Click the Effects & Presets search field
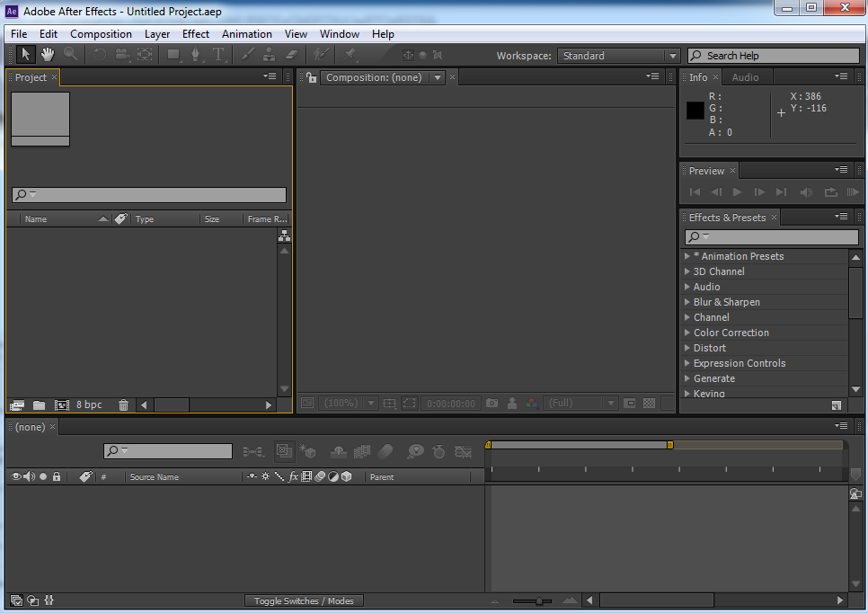 point(772,237)
